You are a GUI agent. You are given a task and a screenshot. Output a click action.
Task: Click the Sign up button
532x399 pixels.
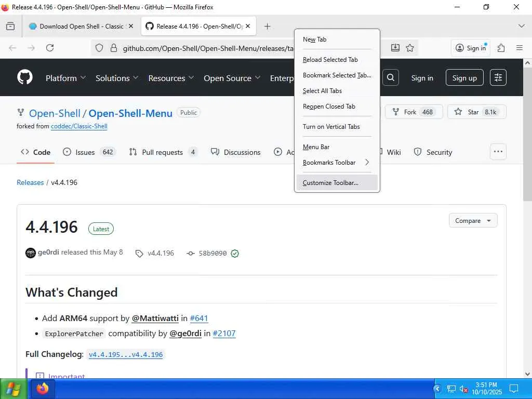pyautogui.click(x=464, y=78)
